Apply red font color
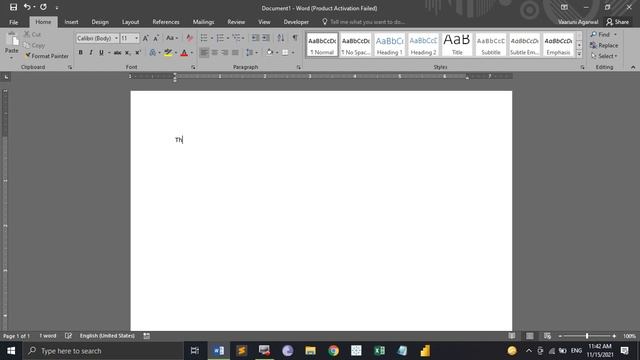The height and width of the screenshot is (360, 640). pyautogui.click(x=184, y=53)
